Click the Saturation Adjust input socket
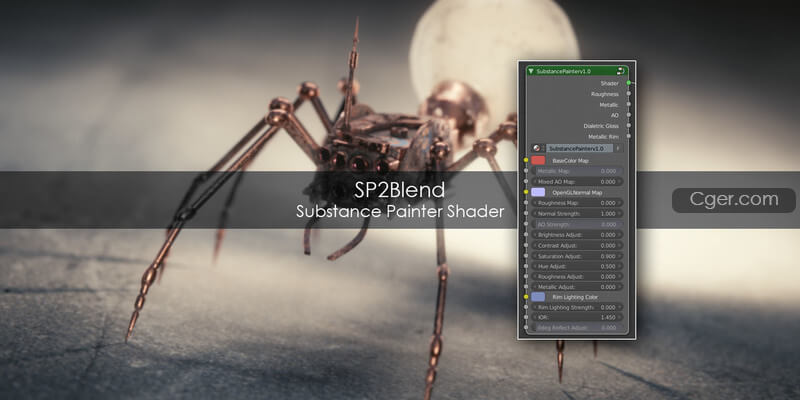This screenshot has width=800, height=400. (x=526, y=256)
